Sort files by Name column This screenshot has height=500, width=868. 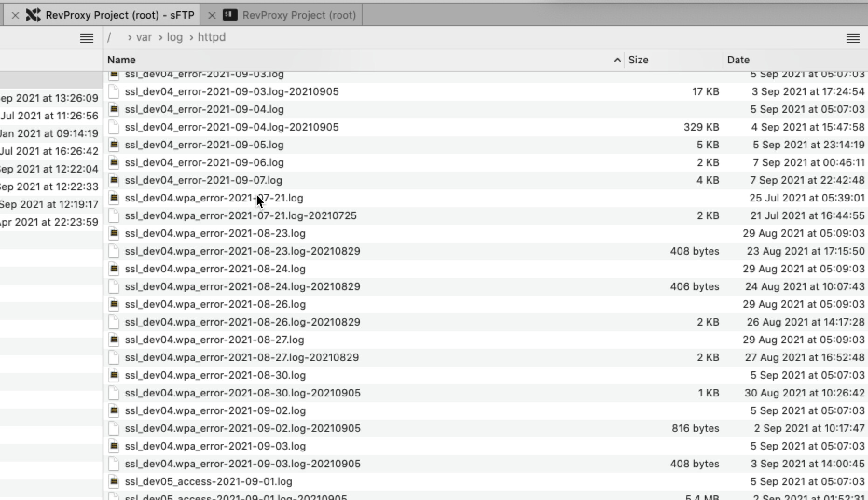tap(122, 60)
